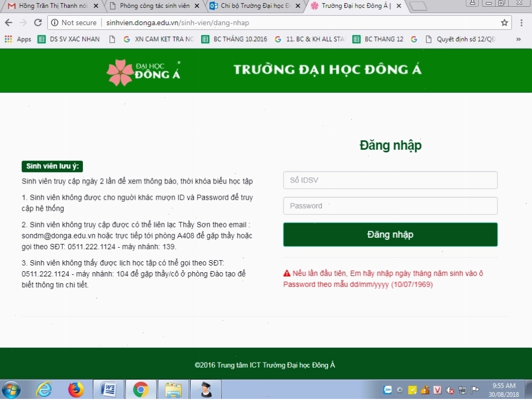Click the red warning triangle icon

pos(287,273)
